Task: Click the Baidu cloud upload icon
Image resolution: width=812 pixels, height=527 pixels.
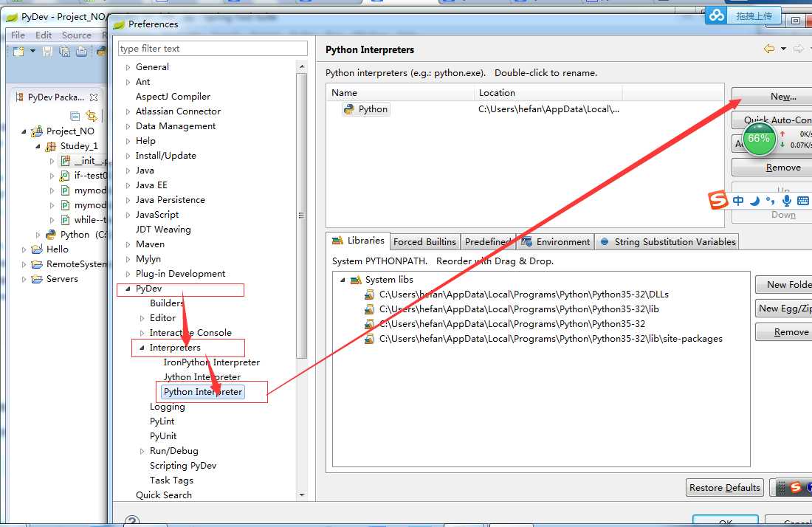Action: [717, 15]
